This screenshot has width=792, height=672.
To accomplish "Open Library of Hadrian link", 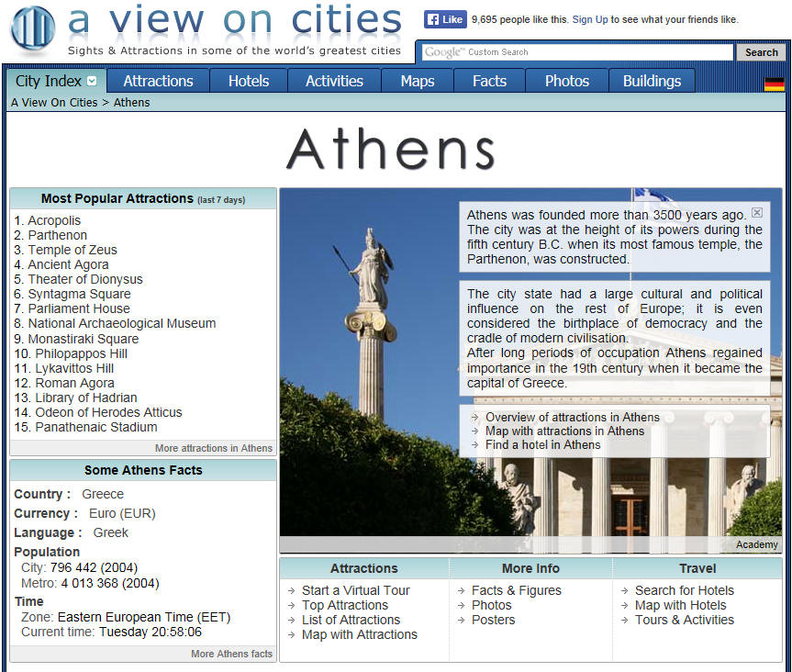I will [86, 398].
